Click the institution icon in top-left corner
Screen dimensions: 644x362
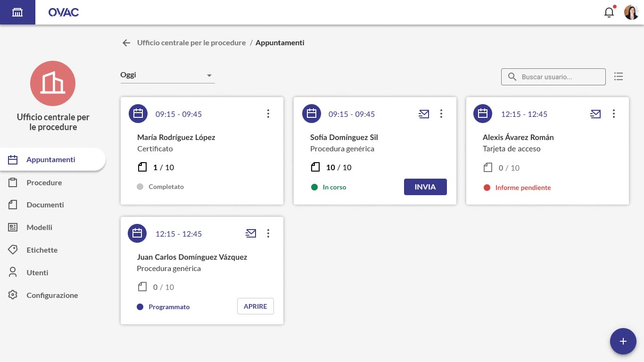point(17,12)
